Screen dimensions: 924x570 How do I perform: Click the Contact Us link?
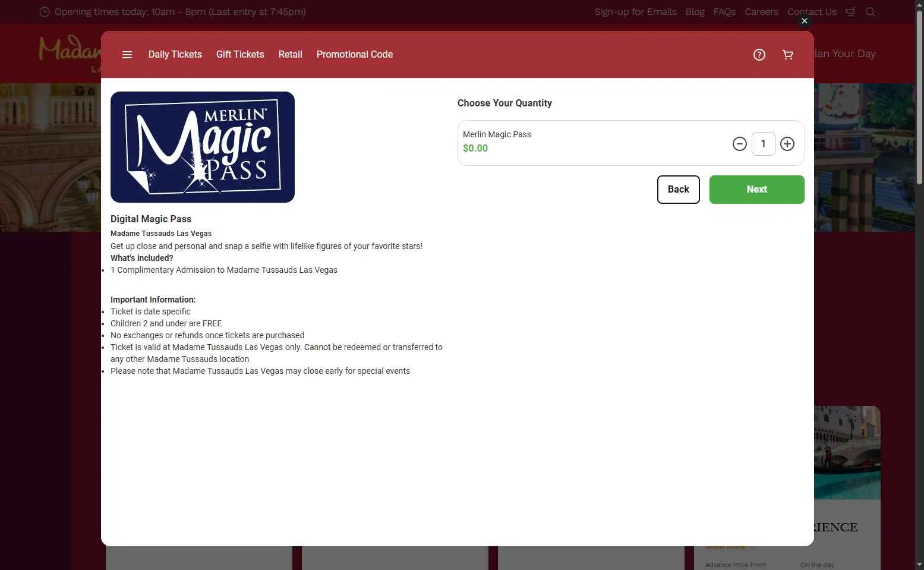[x=812, y=12]
